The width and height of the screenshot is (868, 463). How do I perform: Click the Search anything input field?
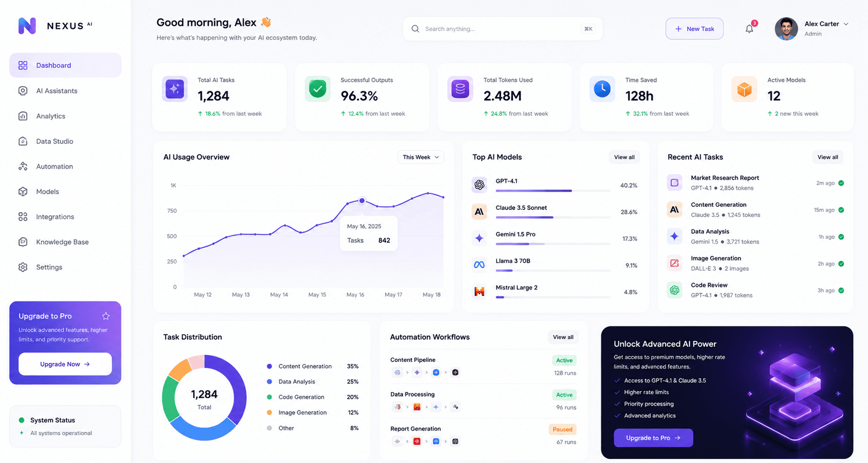click(x=502, y=29)
